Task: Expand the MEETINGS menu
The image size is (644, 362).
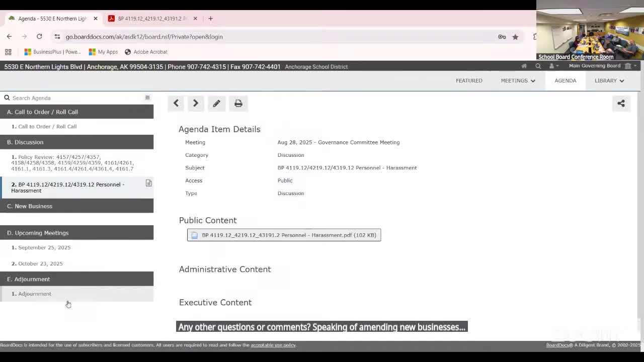Action: tap(518, 80)
